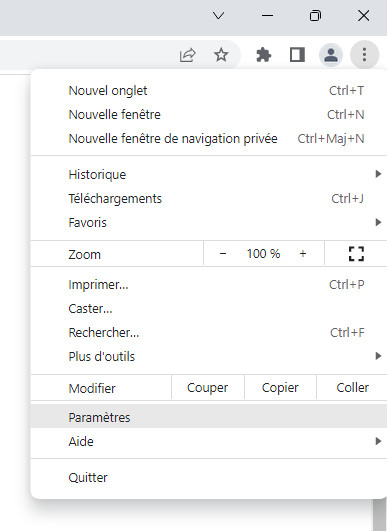
Task: Click the Copier button
Action: [280, 388]
